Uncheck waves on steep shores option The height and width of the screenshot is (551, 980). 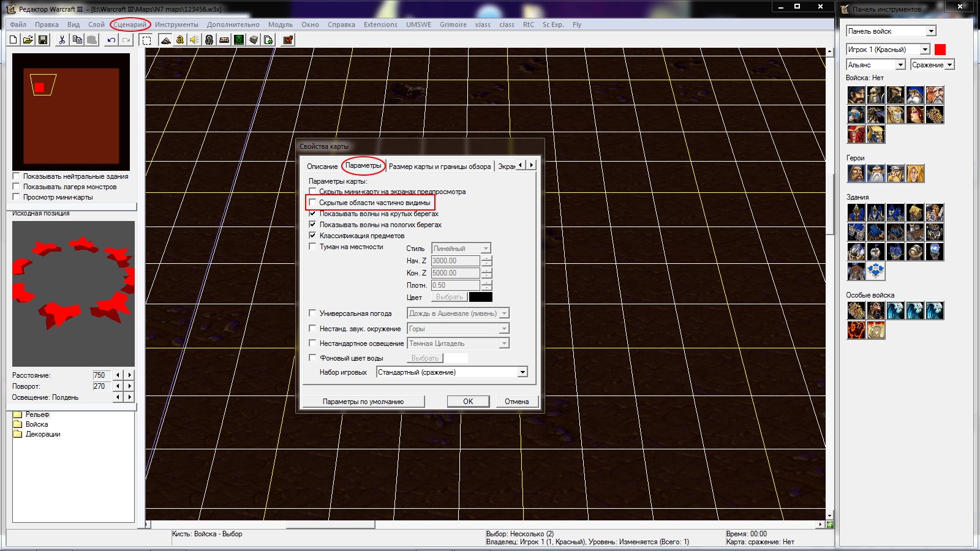point(312,214)
